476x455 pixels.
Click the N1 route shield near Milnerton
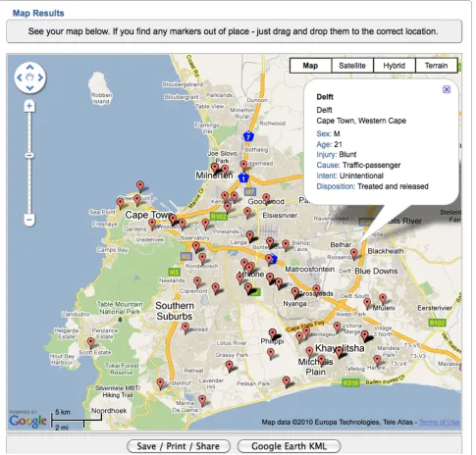pyautogui.click(x=243, y=177)
